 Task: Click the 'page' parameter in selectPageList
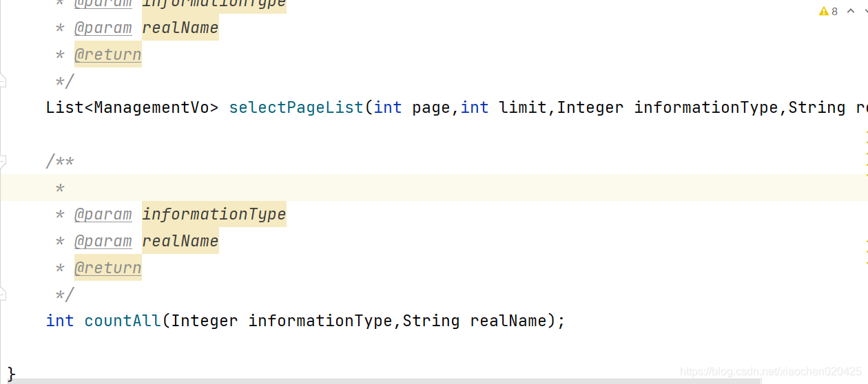[431, 107]
